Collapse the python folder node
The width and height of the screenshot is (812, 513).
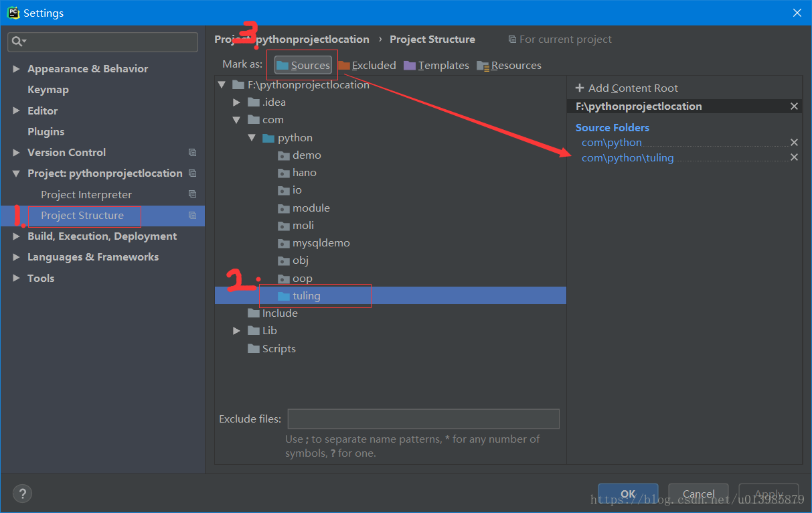click(252, 138)
